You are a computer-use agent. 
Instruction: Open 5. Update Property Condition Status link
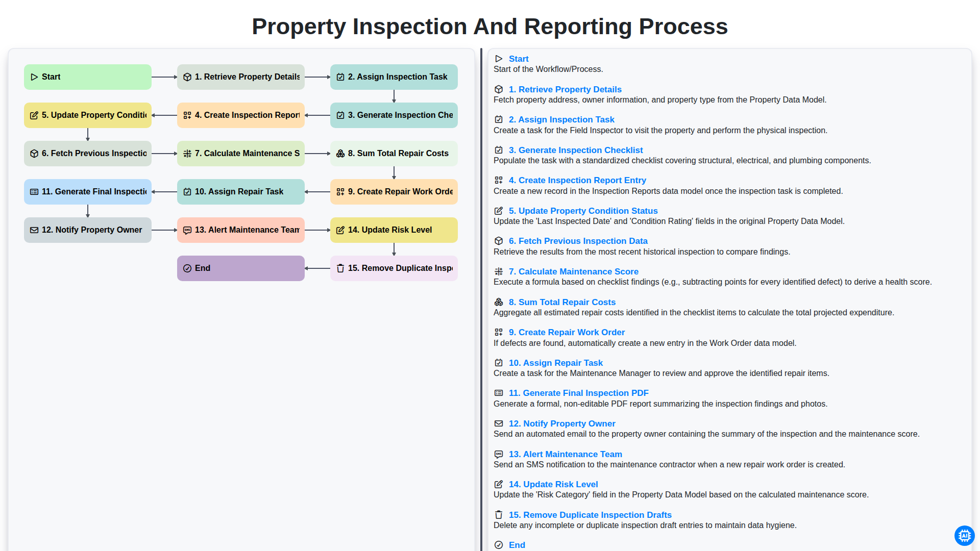point(583,211)
